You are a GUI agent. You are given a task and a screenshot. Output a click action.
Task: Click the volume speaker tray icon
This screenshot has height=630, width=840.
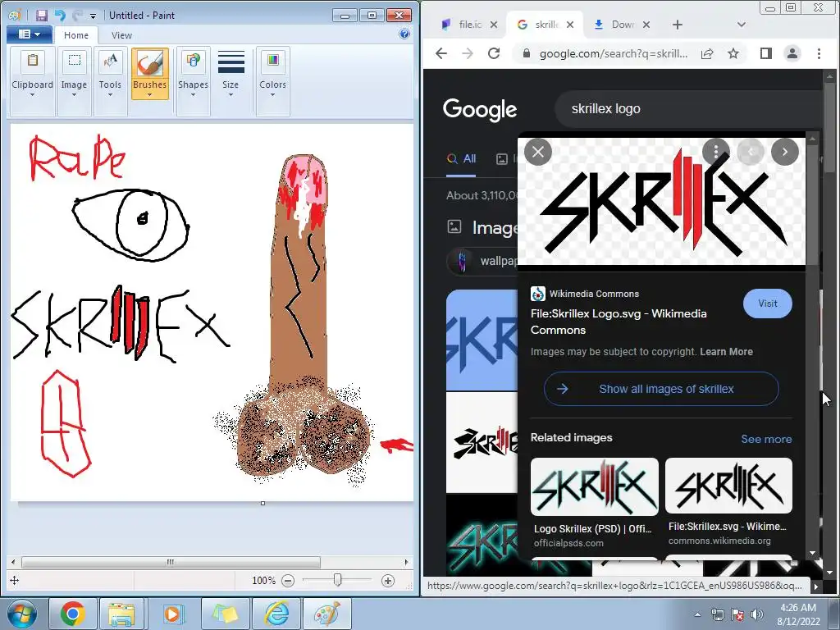point(757,614)
